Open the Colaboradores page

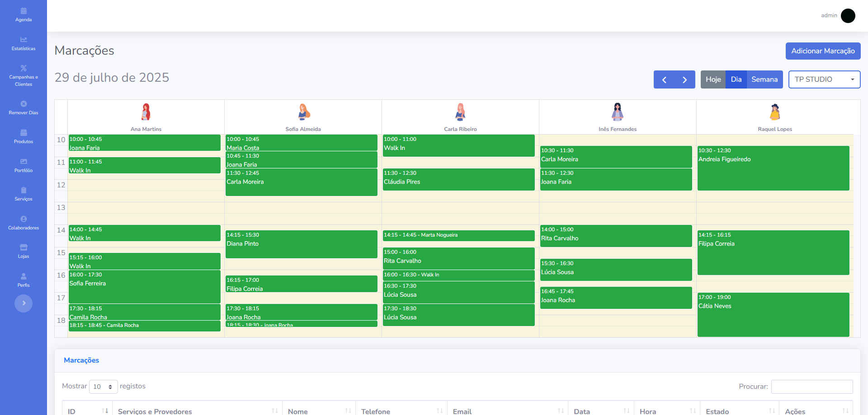point(24,223)
